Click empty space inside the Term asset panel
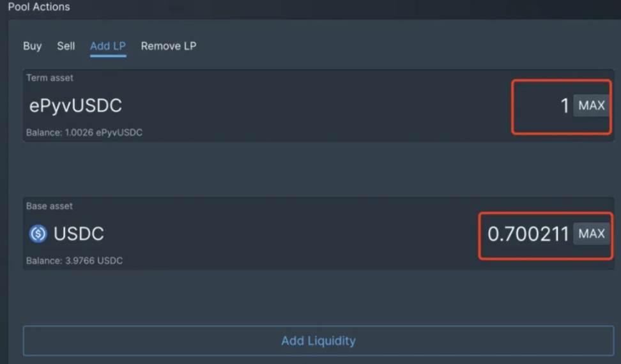Image resolution: width=621 pixels, height=364 pixels. coord(317,105)
